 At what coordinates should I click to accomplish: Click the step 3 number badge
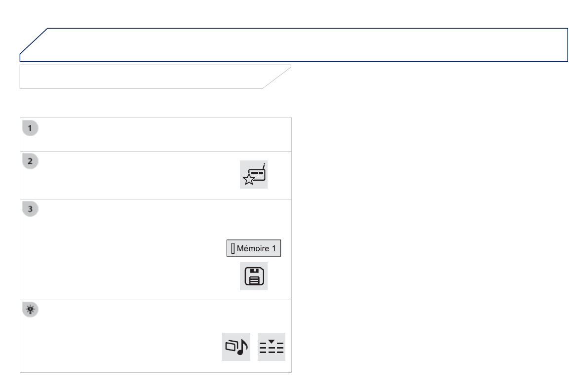tap(31, 209)
